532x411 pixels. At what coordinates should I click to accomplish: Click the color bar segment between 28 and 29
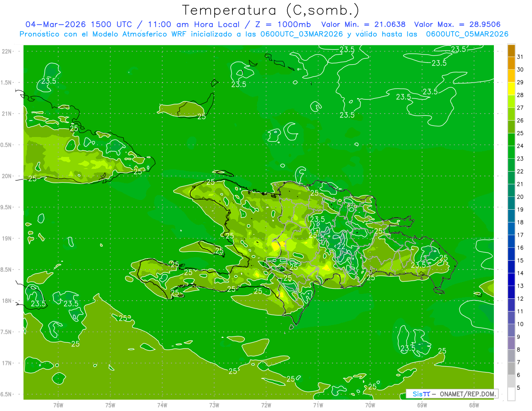511,89
